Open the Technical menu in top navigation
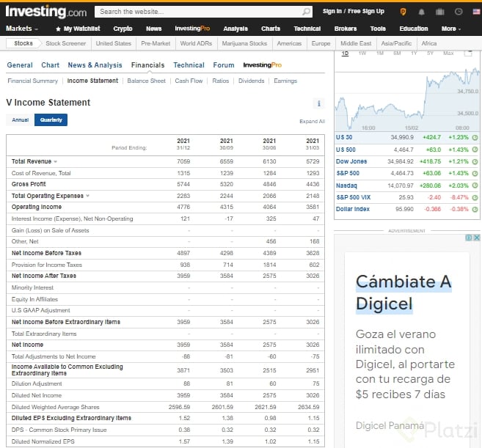 [307, 29]
